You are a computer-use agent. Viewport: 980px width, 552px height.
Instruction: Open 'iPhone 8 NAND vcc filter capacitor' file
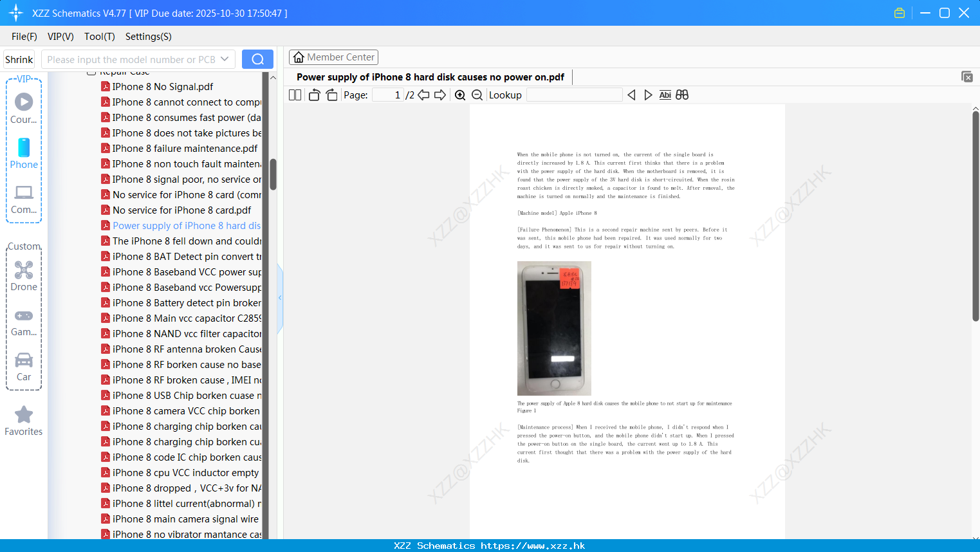click(181, 334)
